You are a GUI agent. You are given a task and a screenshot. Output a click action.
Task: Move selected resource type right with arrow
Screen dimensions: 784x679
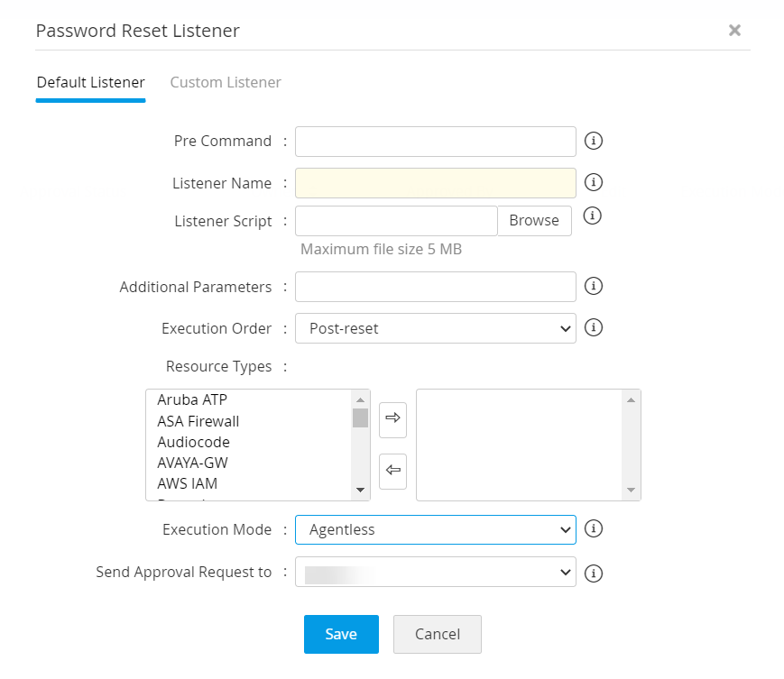click(392, 417)
